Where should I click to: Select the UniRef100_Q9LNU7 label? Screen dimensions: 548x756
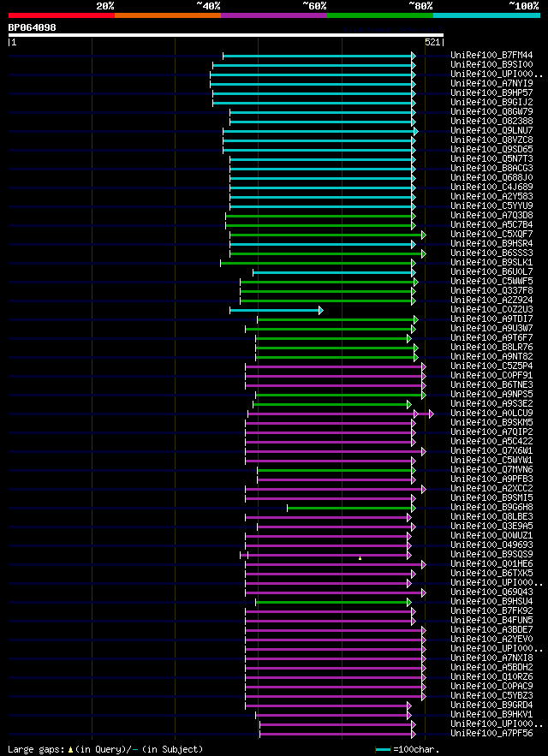491,131
